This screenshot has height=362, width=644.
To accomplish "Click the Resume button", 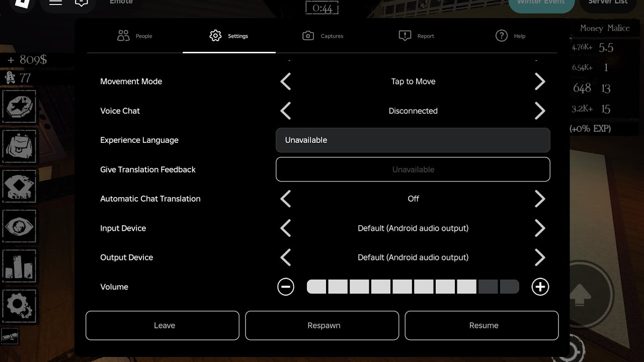I will click(481, 325).
